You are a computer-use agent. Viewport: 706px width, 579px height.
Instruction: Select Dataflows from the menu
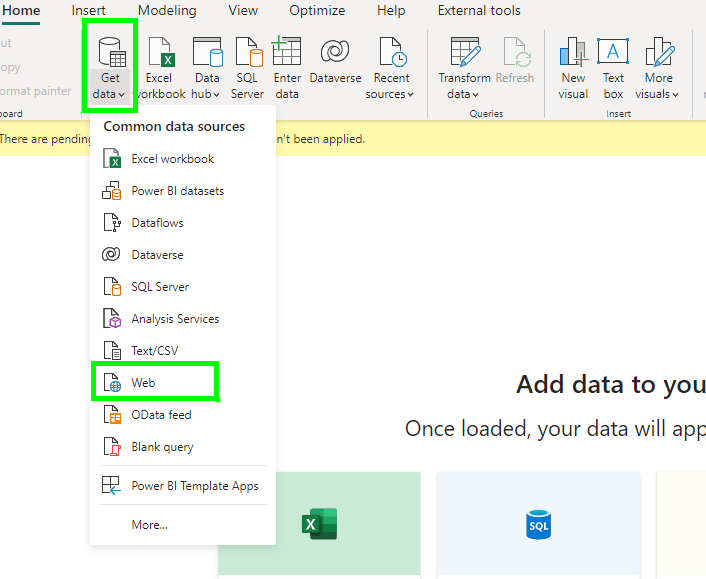(x=183, y=223)
